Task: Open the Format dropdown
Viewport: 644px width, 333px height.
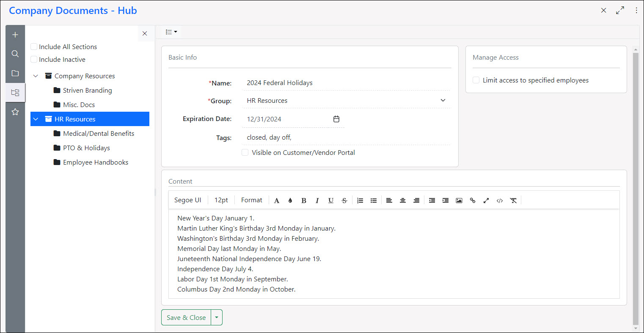Action: (x=252, y=200)
